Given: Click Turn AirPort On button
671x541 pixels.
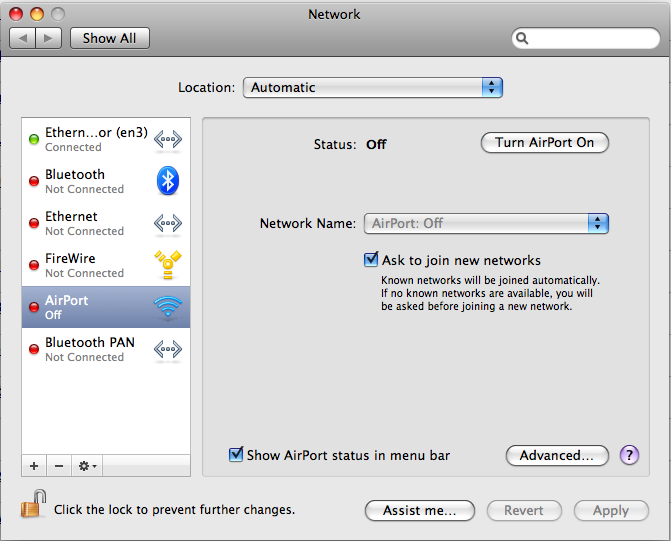Looking at the screenshot, I should (x=545, y=143).
